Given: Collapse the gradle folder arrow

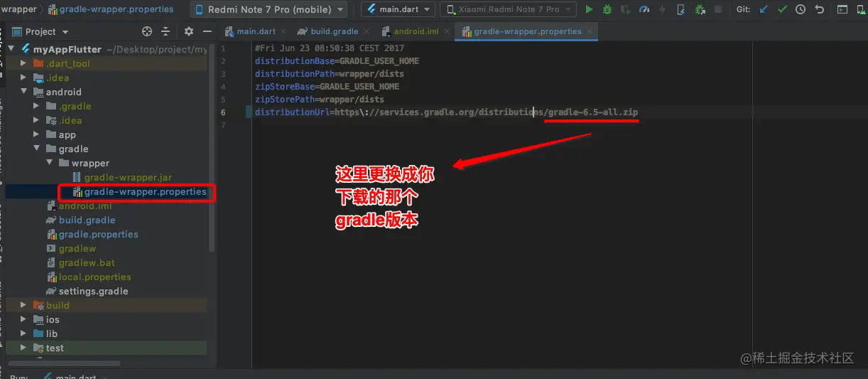Looking at the screenshot, I should (36, 149).
